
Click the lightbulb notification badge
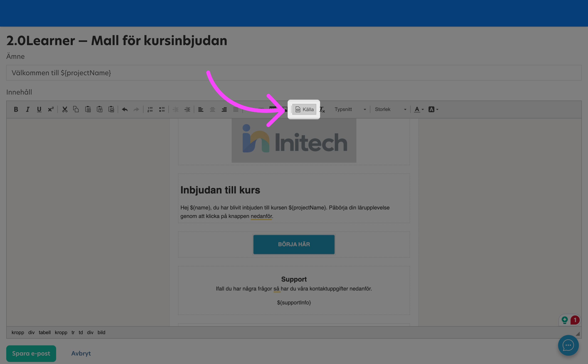coord(565,320)
